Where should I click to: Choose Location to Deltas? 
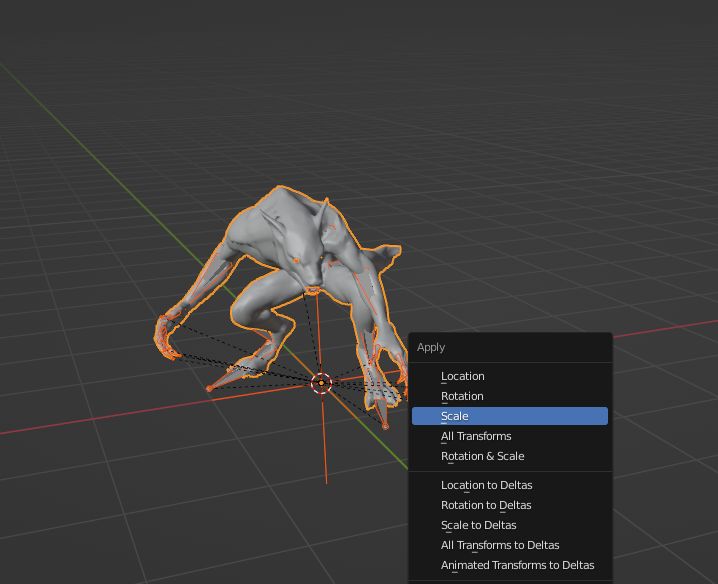point(510,485)
